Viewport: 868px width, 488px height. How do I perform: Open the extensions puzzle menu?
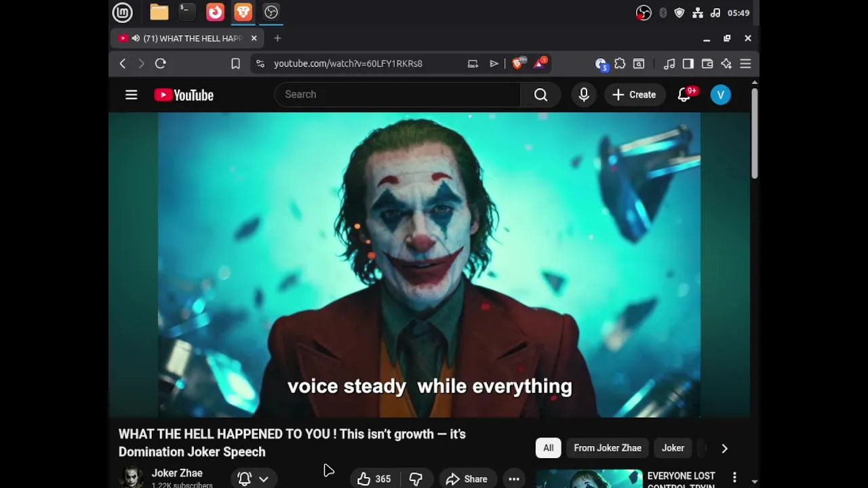(x=620, y=64)
